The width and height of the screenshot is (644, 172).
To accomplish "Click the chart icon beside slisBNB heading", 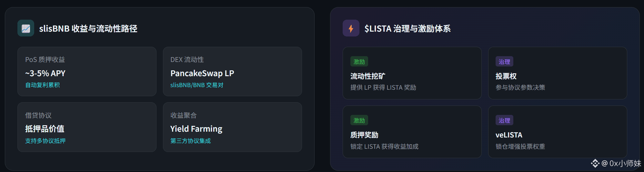I will (x=26, y=28).
